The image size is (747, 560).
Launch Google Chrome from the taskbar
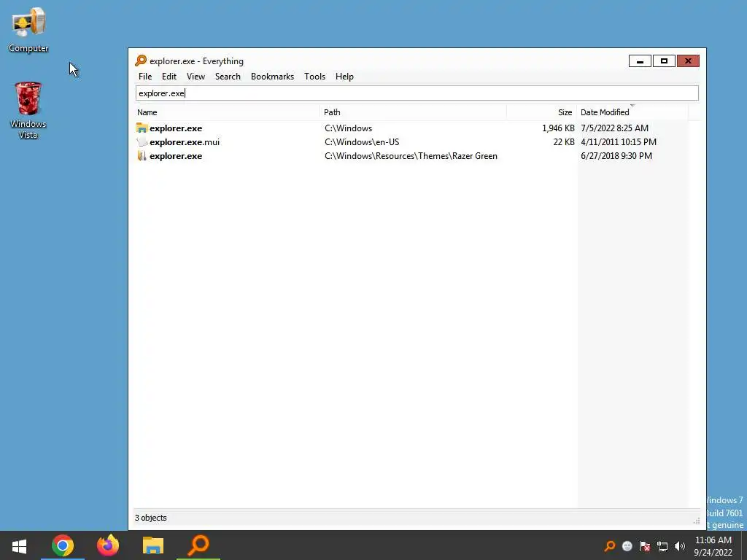click(63, 545)
